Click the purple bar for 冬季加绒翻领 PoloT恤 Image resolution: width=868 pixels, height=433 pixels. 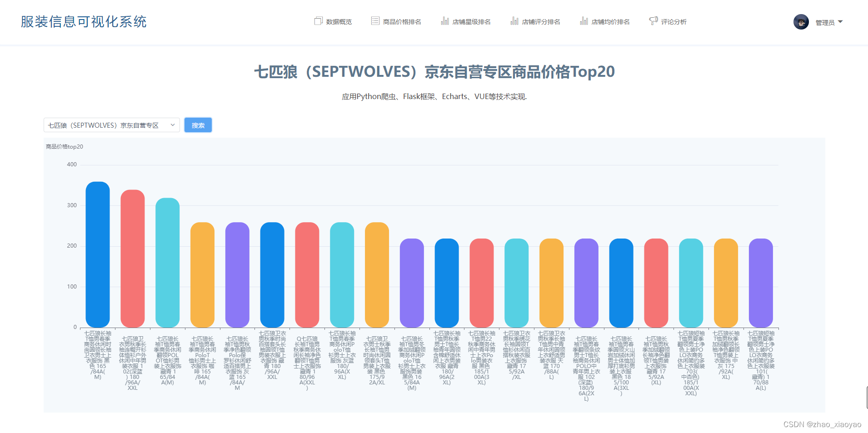412,283
